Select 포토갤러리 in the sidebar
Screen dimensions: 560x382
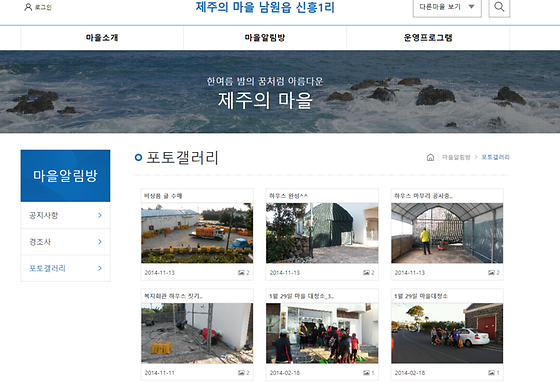(65, 268)
